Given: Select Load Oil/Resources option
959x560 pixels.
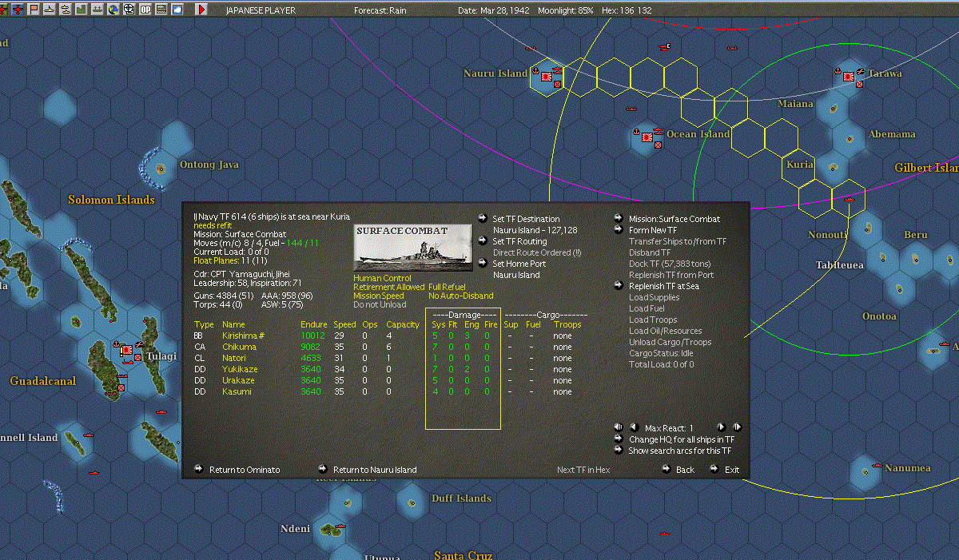Looking at the screenshot, I should click(666, 331).
